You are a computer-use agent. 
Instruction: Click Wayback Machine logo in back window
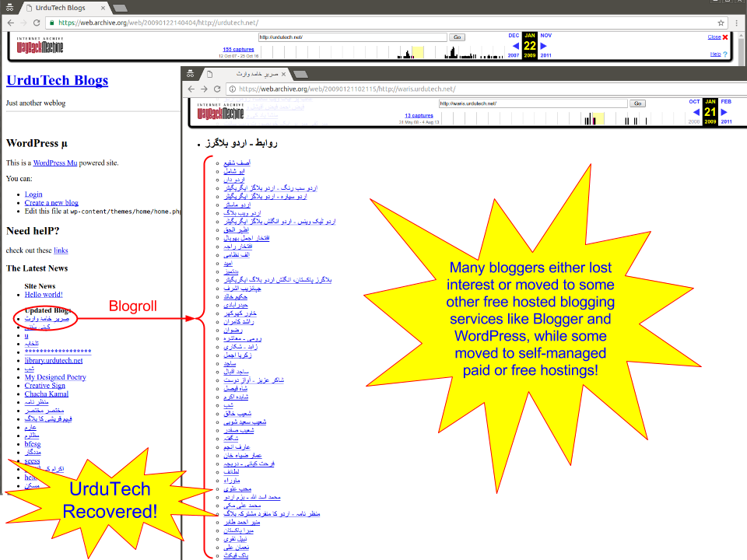tap(40, 46)
